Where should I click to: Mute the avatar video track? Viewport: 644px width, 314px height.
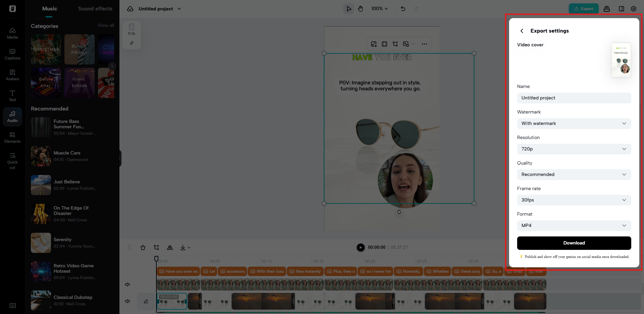tap(128, 284)
